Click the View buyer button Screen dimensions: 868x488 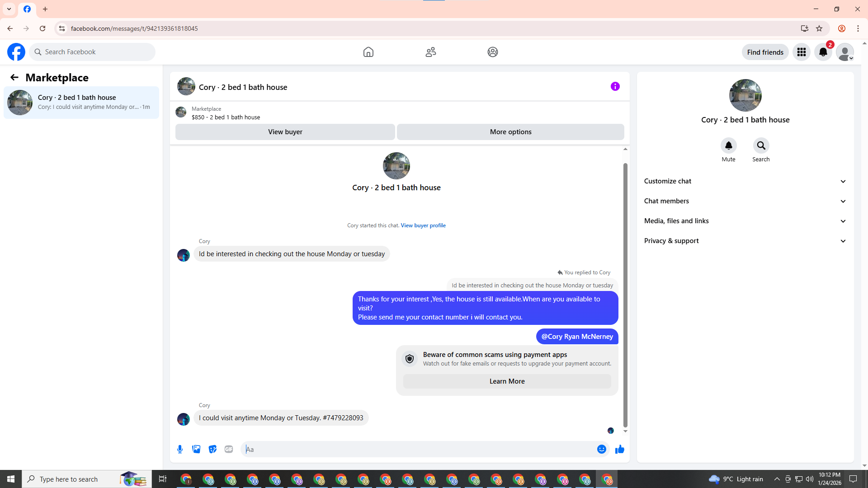click(285, 132)
